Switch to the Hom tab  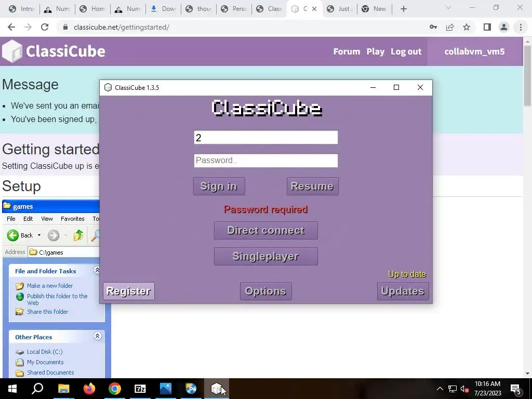(92, 9)
